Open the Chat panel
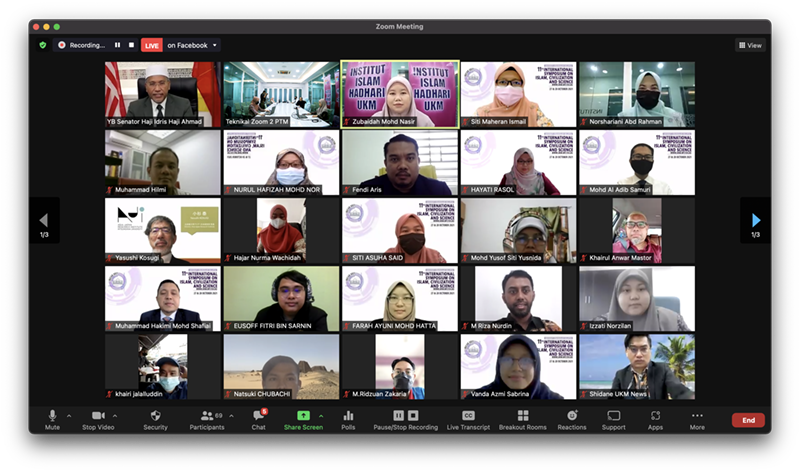The height and width of the screenshot is (472, 800). (258, 418)
